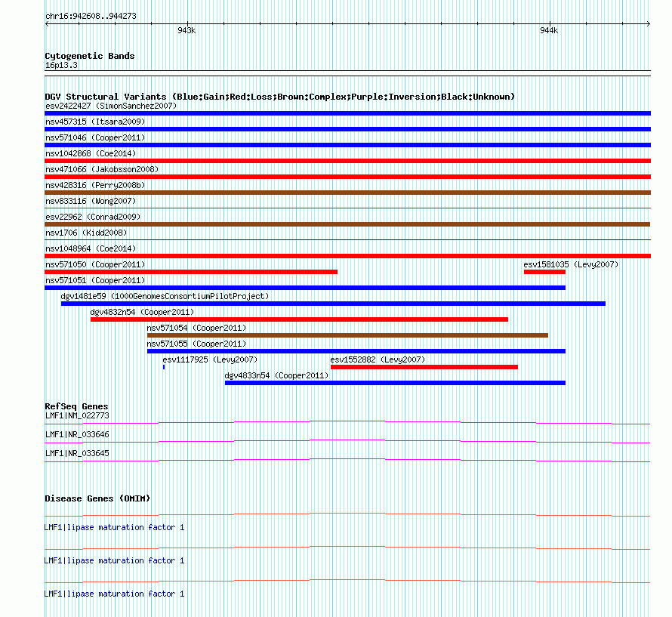Screen dimensions: 672x617
Task: Click the esv2422427 (SimonSanchez2007) variant label
Action: (111, 106)
